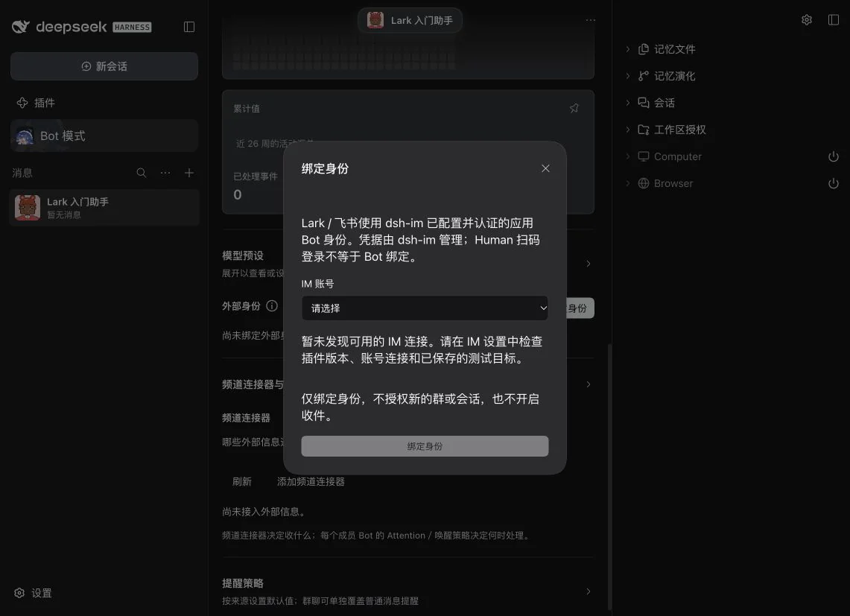
Task: Open the Lark 入门助手 conversation
Action: point(104,208)
